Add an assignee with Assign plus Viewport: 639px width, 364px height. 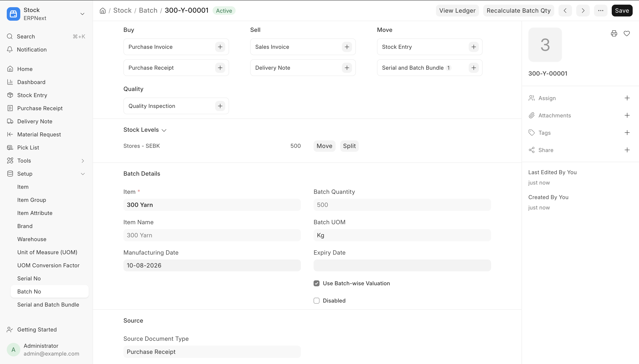pyautogui.click(x=627, y=98)
